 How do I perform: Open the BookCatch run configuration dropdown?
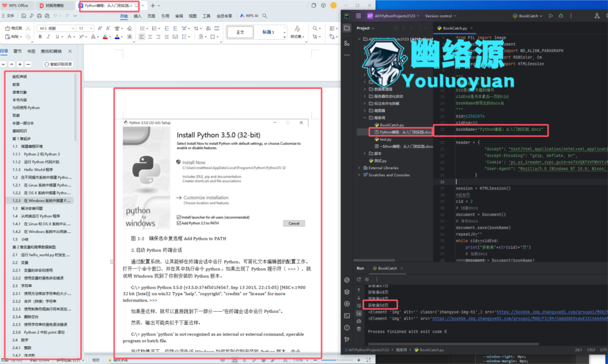[527, 16]
